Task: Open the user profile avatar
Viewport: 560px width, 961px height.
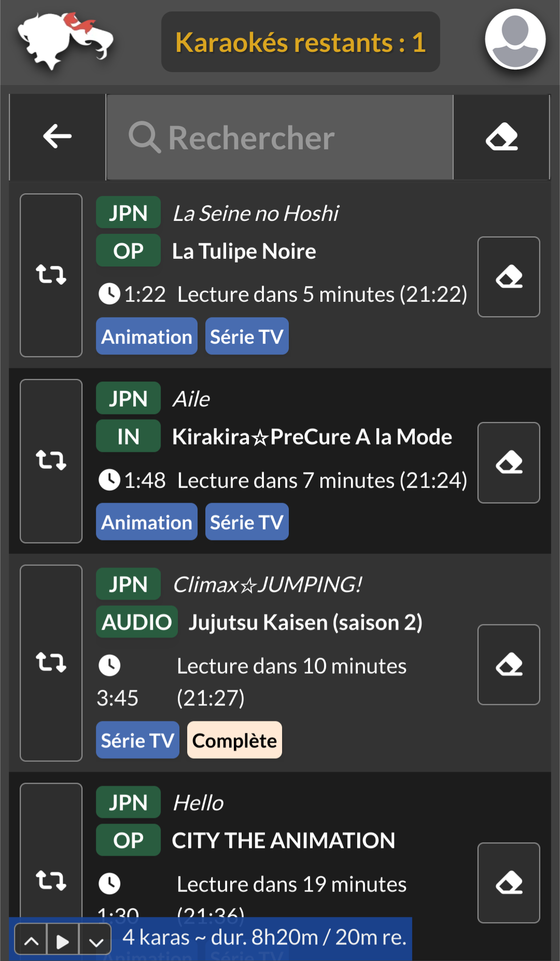Action: pyautogui.click(x=515, y=39)
